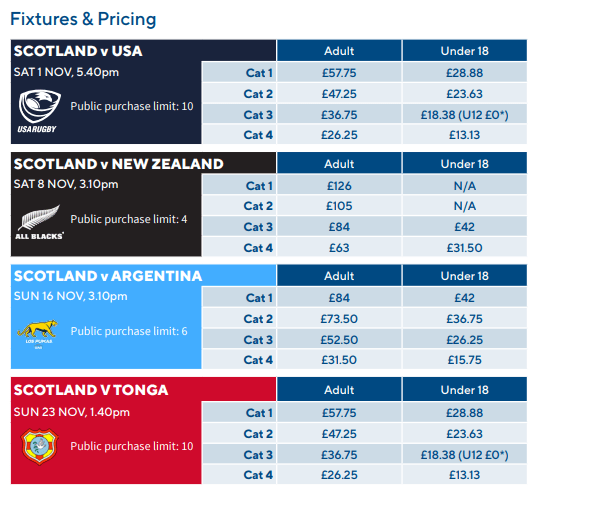Click Under 18 column header for Argentina match

[464, 276]
